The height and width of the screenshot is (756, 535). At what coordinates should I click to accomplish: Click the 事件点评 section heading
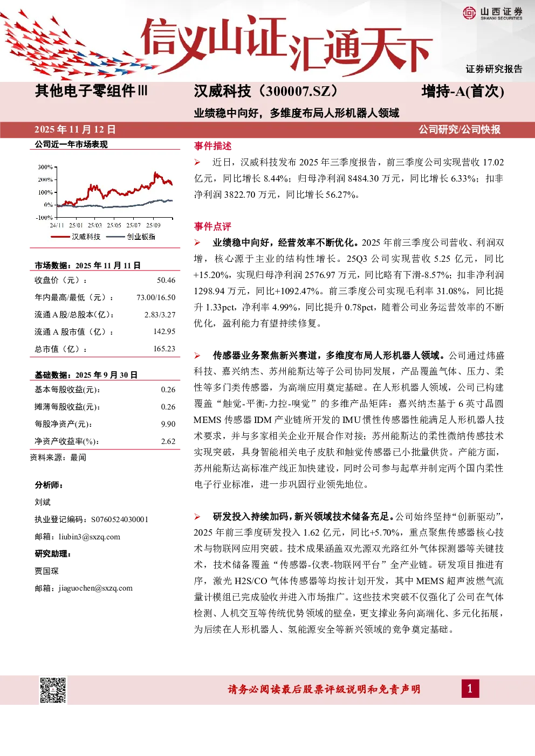[212, 226]
